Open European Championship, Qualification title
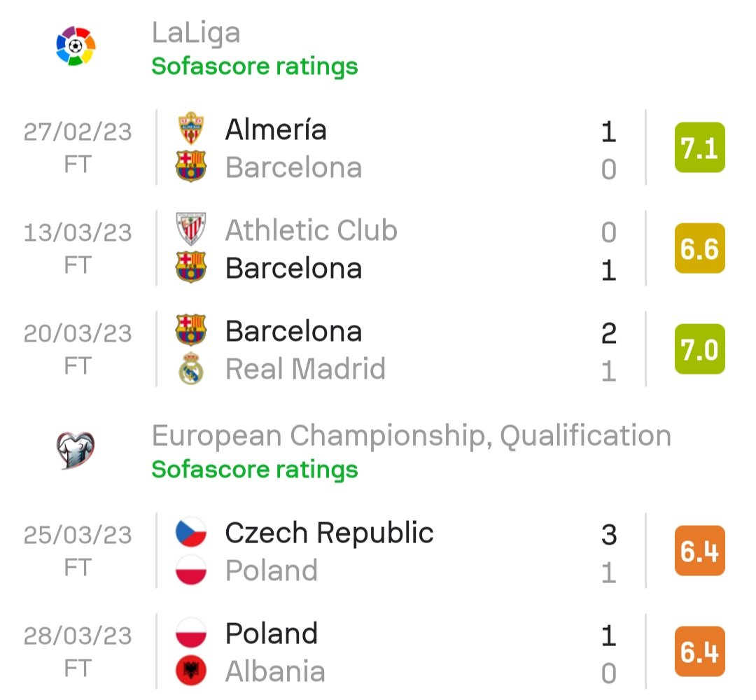Viewport: 756px width, 700px height. coord(412,436)
